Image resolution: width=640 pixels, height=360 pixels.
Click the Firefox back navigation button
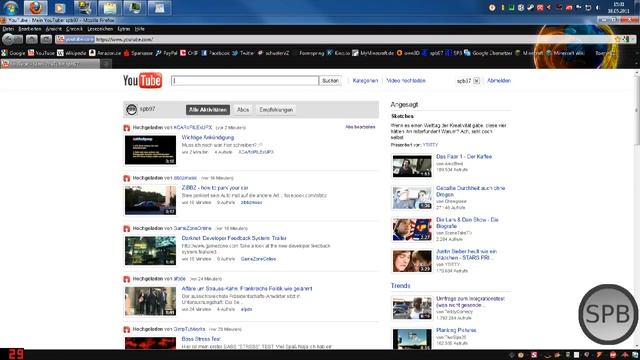pyautogui.click(x=8, y=39)
